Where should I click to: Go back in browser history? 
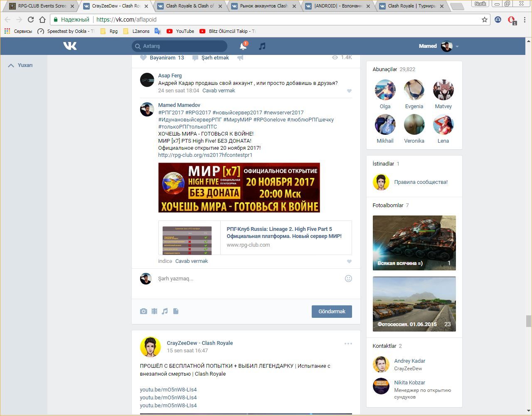click(7, 20)
